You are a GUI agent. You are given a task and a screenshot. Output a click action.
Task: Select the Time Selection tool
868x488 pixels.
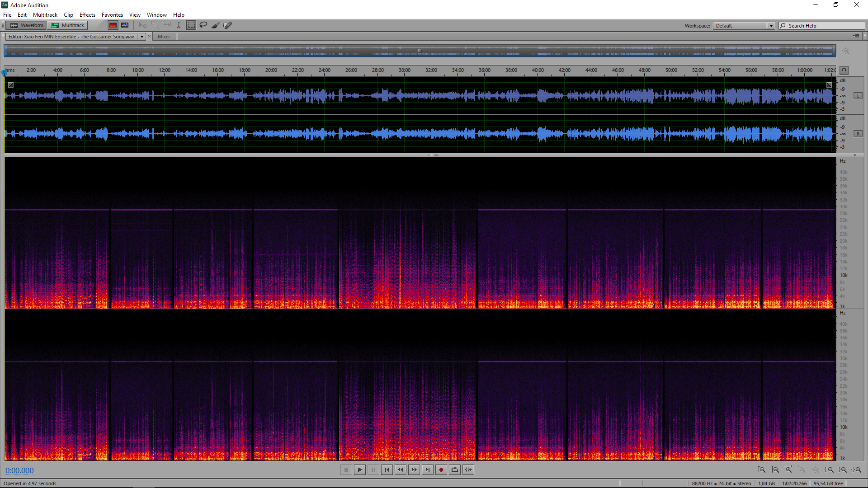coord(179,25)
